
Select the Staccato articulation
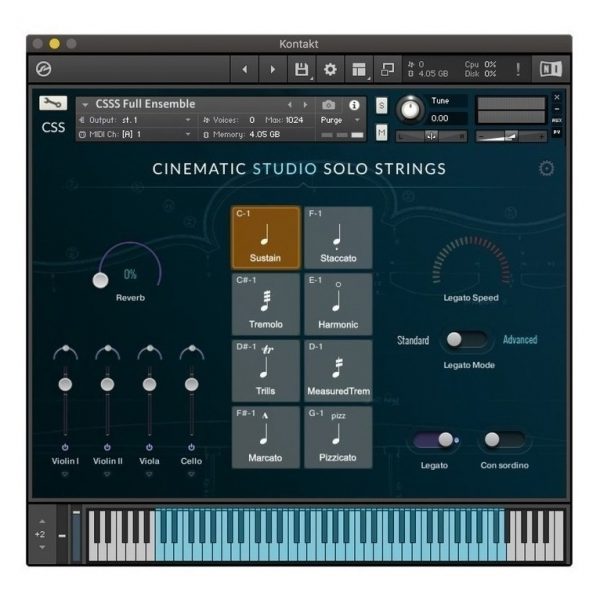coord(338,238)
